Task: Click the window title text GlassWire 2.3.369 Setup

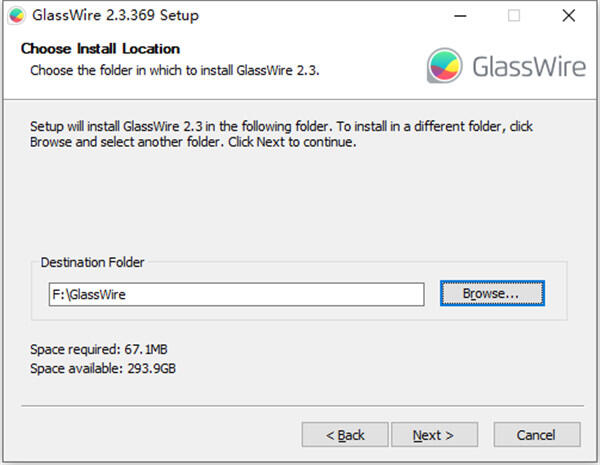Action: [x=116, y=16]
